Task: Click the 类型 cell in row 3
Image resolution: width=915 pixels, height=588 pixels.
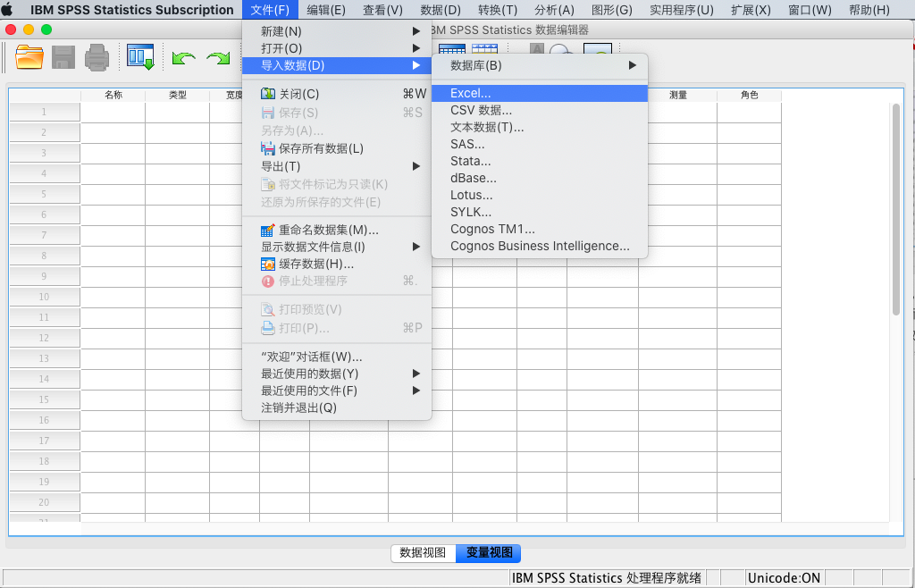Action: point(178,154)
